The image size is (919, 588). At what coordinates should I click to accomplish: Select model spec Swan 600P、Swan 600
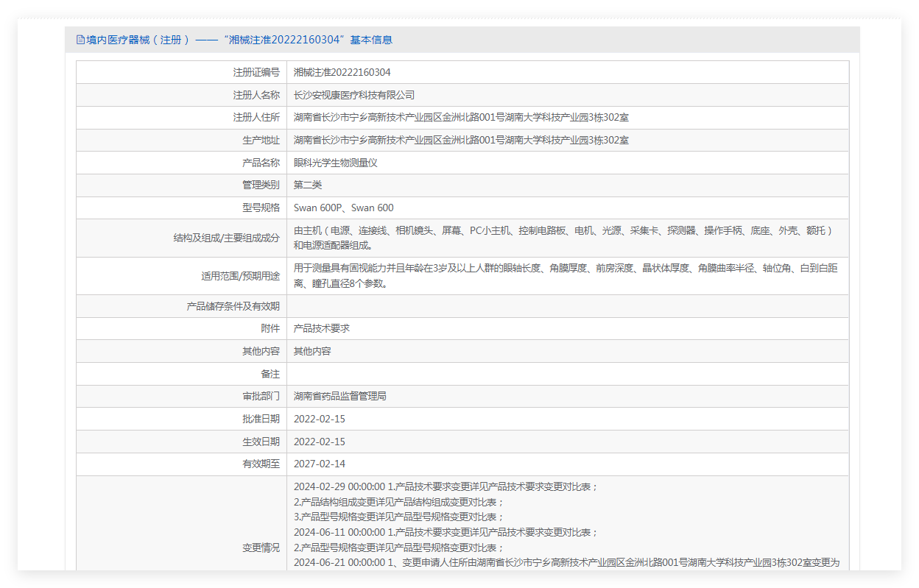[x=344, y=208]
